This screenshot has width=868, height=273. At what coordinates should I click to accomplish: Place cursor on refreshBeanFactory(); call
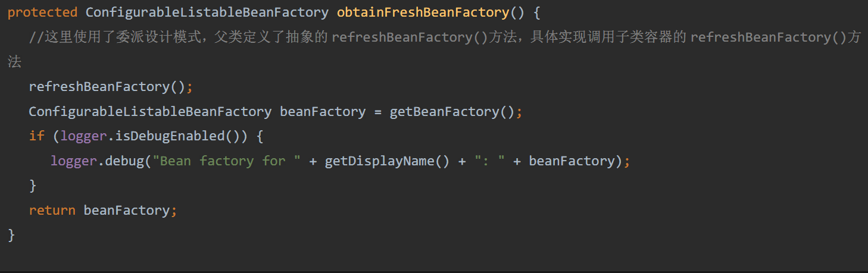pos(111,87)
